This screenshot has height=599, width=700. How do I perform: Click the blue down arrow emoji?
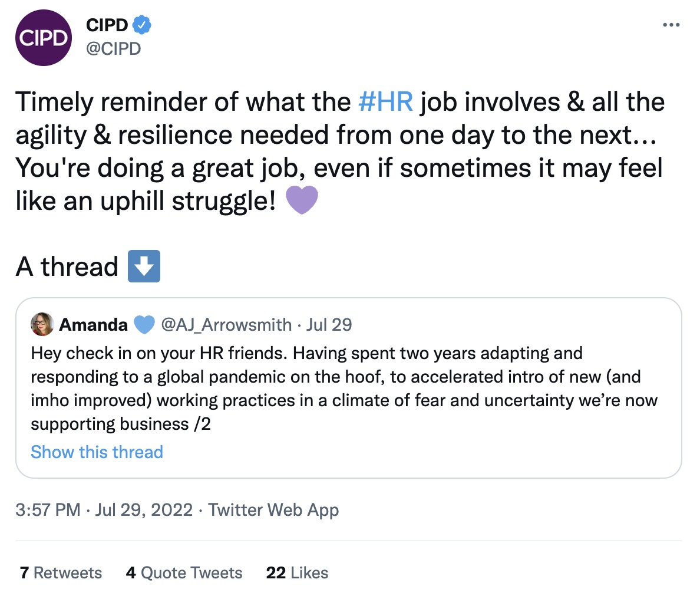(144, 266)
